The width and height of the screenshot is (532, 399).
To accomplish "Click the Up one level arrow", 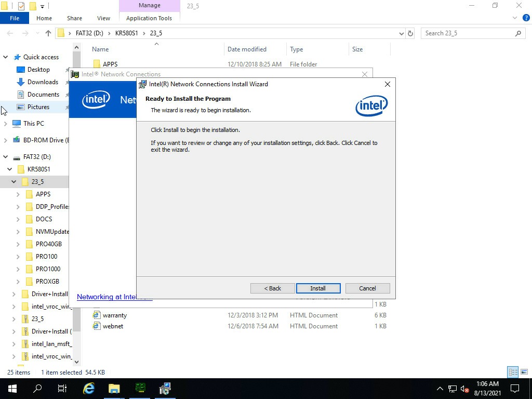I will [48, 33].
